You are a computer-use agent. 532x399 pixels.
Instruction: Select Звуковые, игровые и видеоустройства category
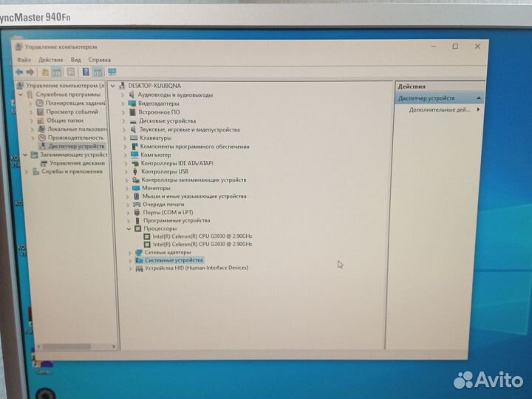(190, 129)
